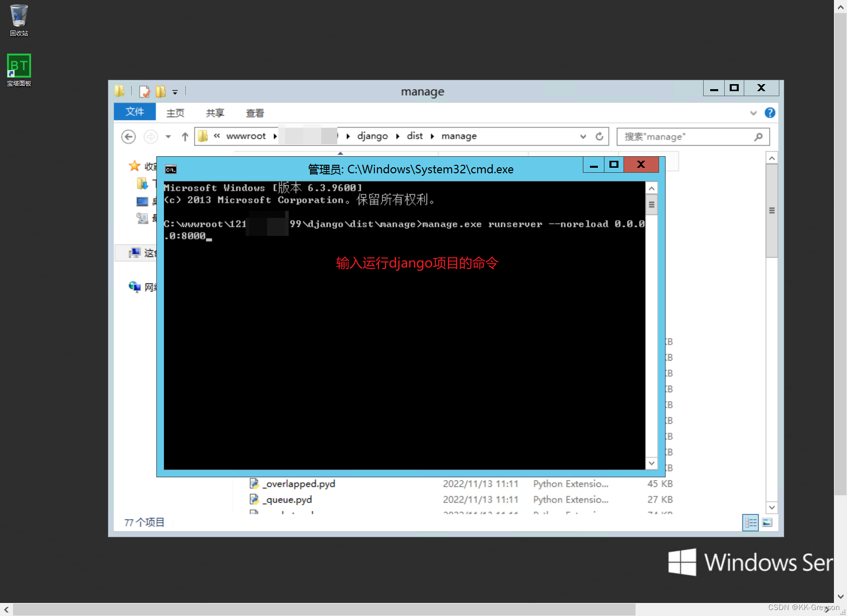This screenshot has height=616, width=847.
Task: Click the page scroll up arrow
Action: tap(840, 7)
